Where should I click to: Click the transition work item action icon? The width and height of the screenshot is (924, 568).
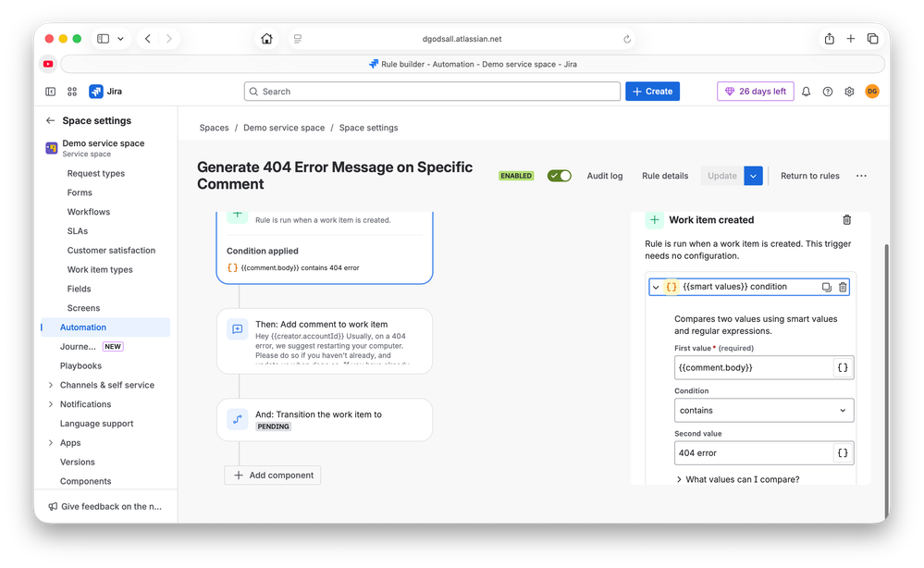238,419
